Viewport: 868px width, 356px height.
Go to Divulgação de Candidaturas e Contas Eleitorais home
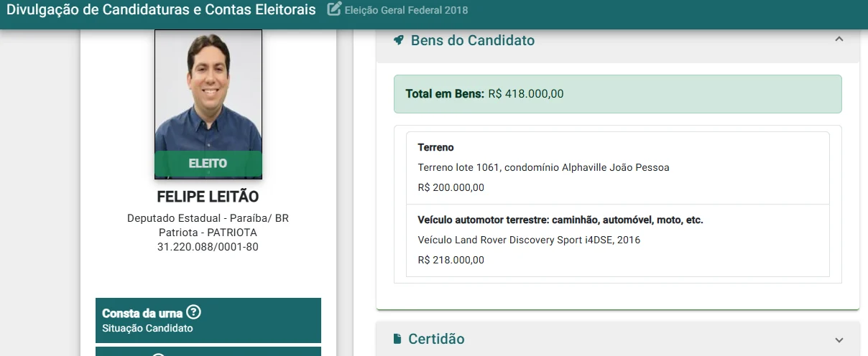click(x=161, y=10)
